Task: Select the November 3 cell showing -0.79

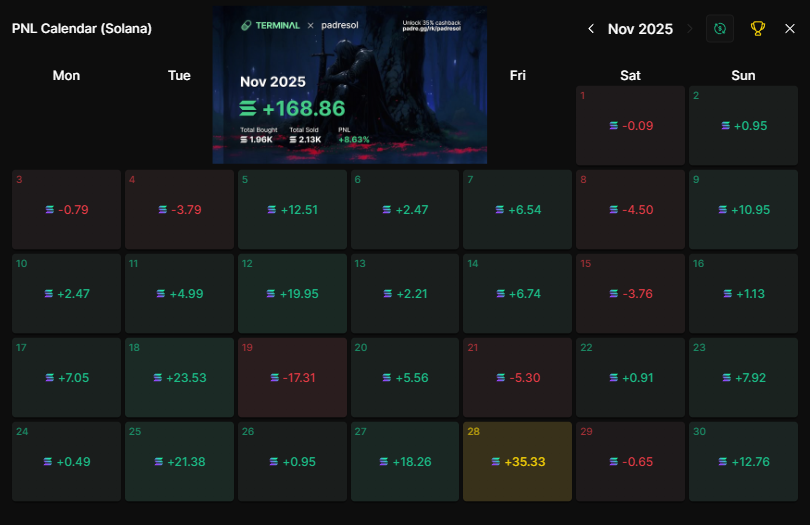Action: (66, 209)
